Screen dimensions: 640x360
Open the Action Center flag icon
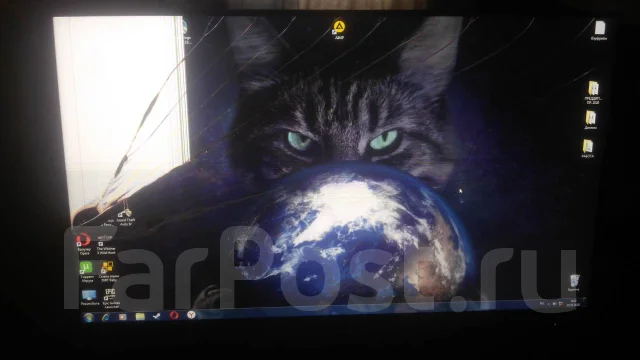561,304
